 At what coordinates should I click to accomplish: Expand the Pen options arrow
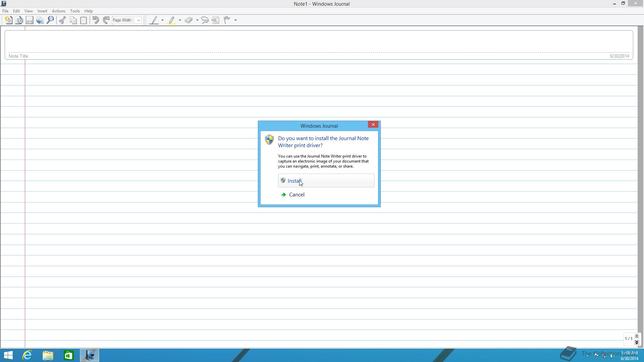(162, 20)
